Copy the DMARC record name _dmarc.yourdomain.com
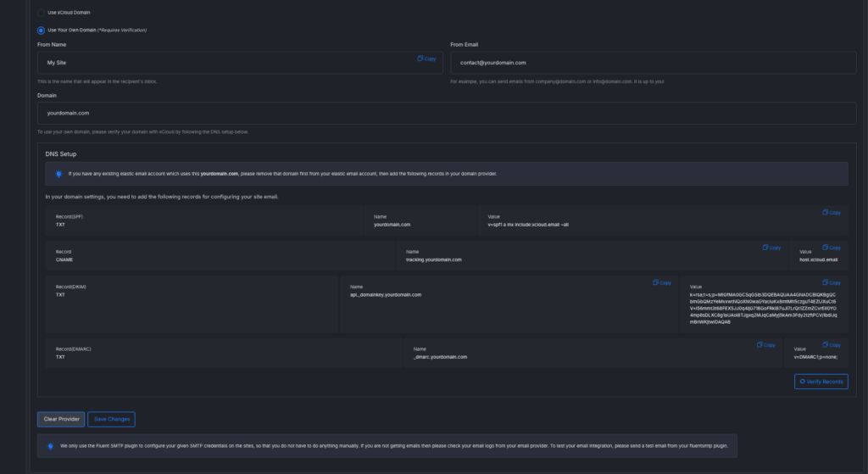Screen dimensions: 868x474 click(765, 345)
